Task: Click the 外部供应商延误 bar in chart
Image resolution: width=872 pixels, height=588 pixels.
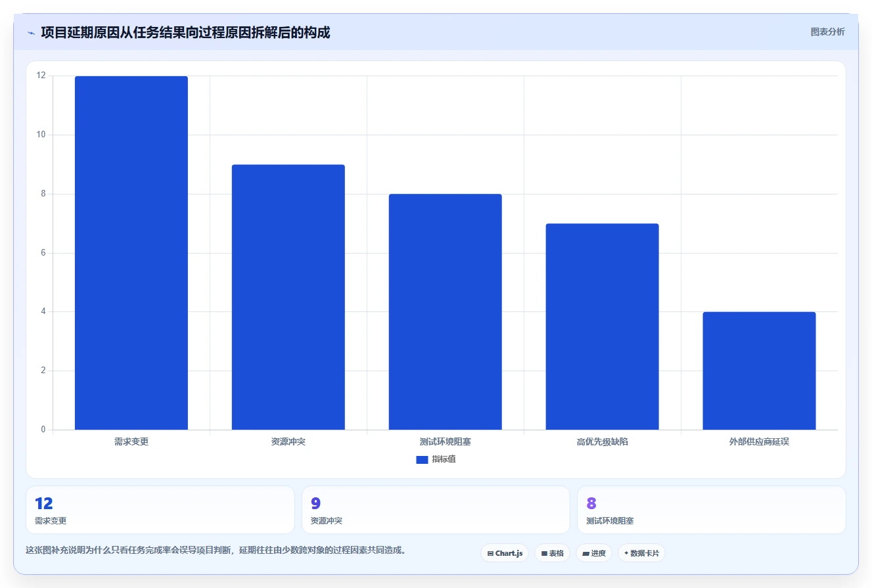Action: (759, 371)
